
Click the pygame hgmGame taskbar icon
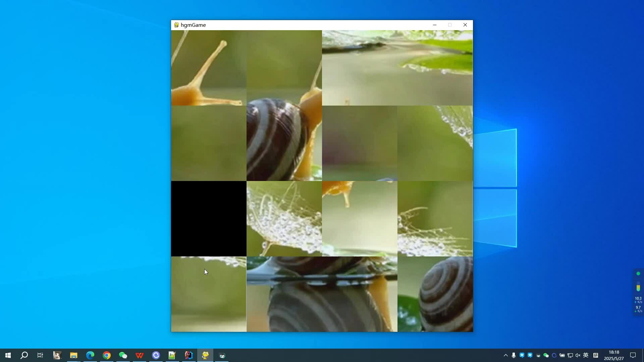pos(205,355)
